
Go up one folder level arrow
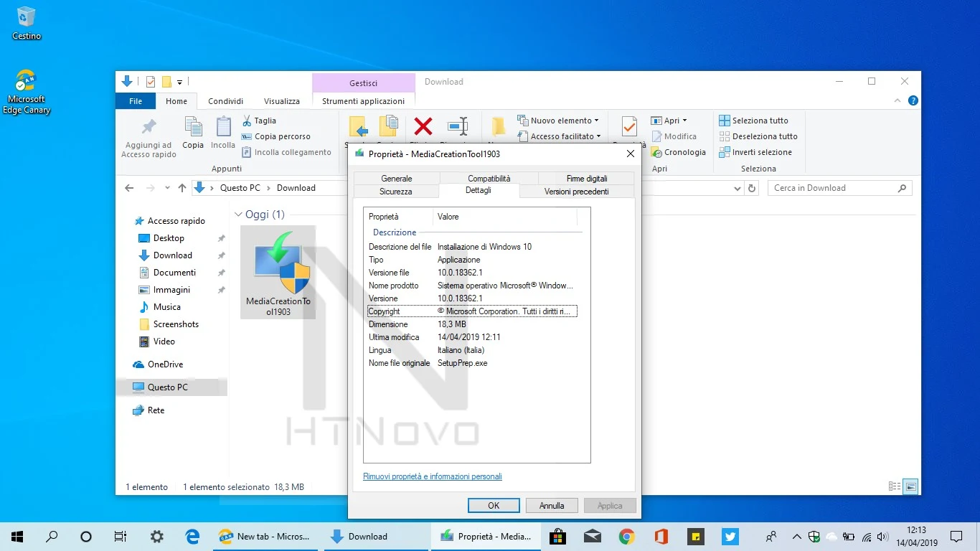[x=182, y=188]
